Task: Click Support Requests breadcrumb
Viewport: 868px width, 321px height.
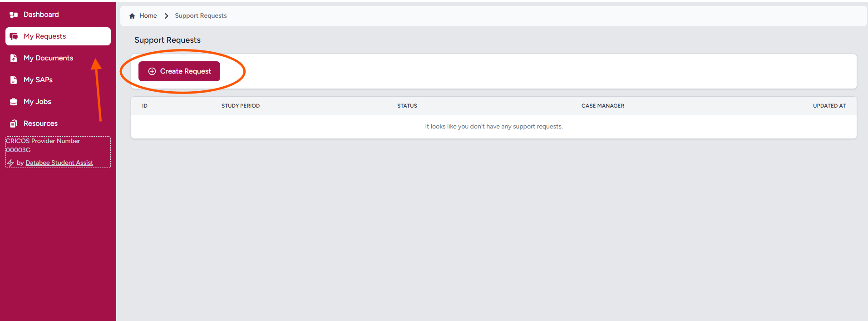Action: (201, 16)
